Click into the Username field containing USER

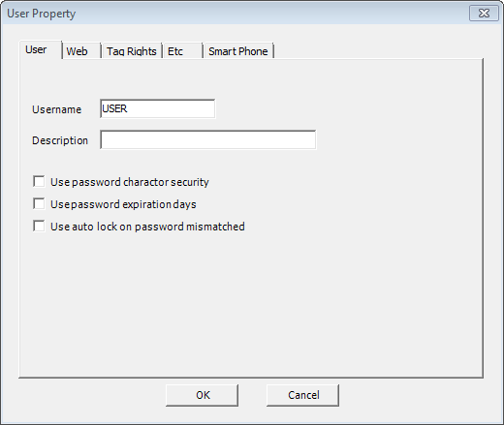158,108
